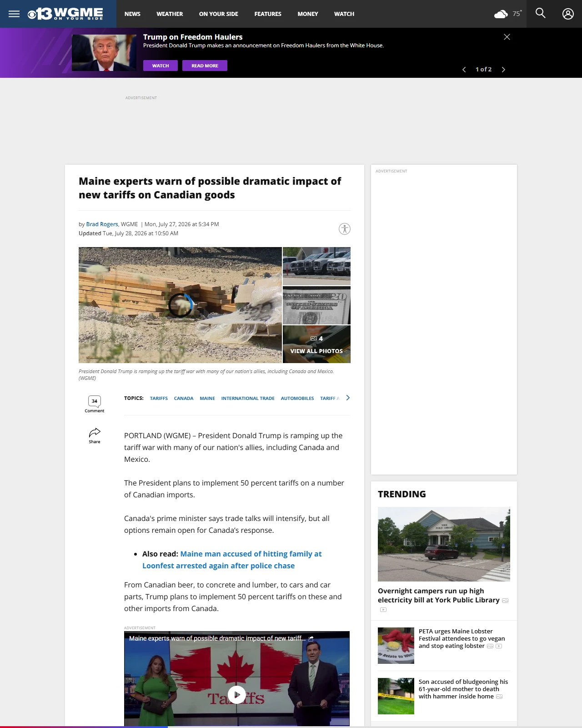Image resolution: width=582 pixels, height=728 pixels.
Task: Open the WEATHER menu
Action: pyautogui.click(x=170, y=14)
